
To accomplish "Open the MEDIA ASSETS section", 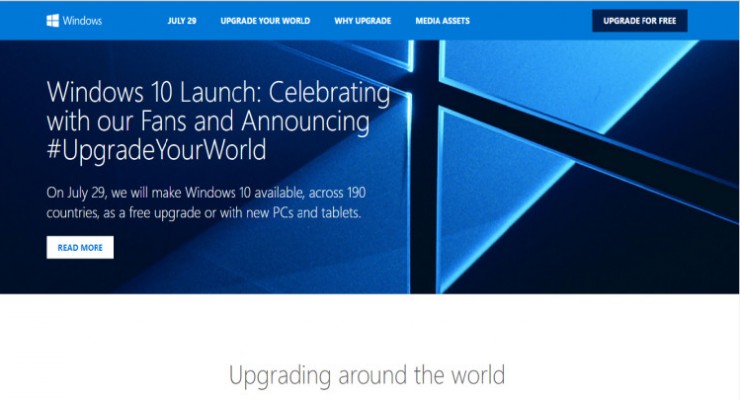I will pyautogui.click(x=442, y=21).
